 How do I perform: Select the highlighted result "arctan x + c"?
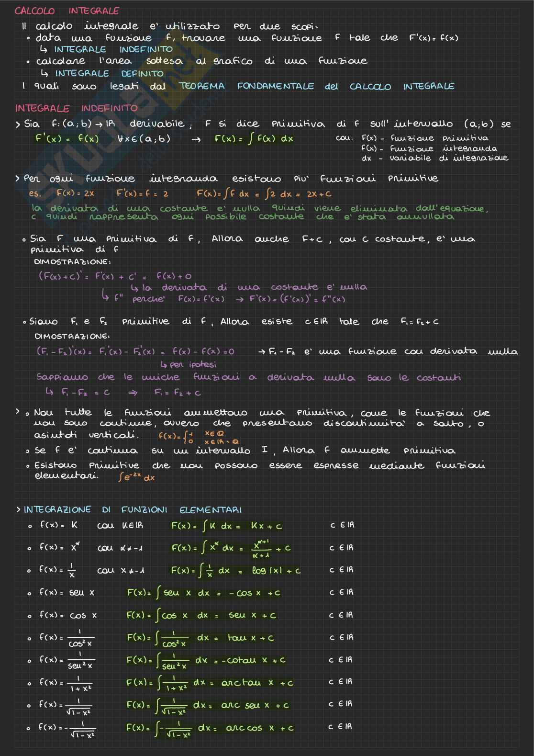pos(257,683)
